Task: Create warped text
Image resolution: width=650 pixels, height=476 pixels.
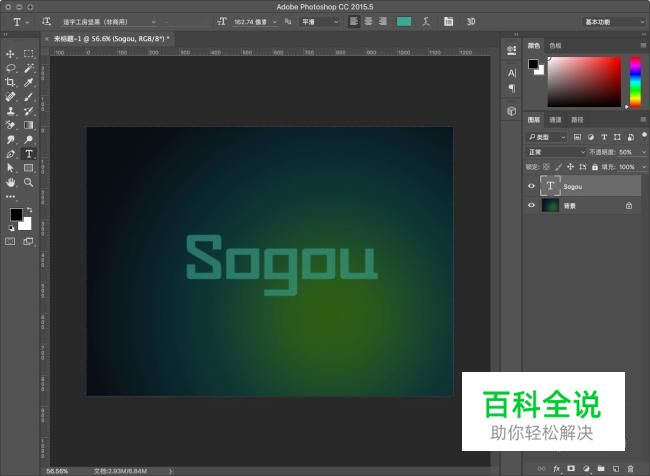Action: (426, 22)
